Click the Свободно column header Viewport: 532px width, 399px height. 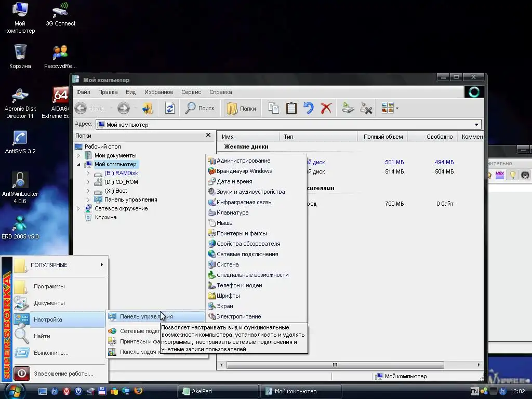click(x=433, y=137)
